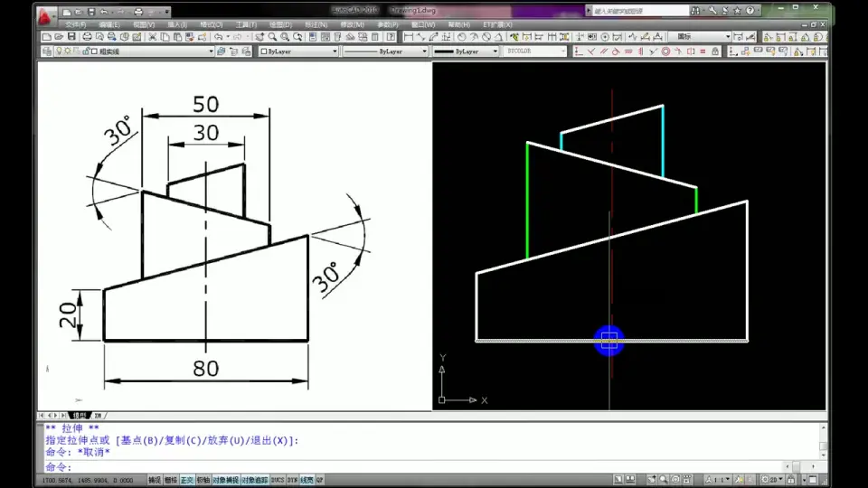Image resolution: width=868 pixels, height=488 pixels.
Task: Open the Layer Properties Manager icon
Action: click(x=47, y=52)
